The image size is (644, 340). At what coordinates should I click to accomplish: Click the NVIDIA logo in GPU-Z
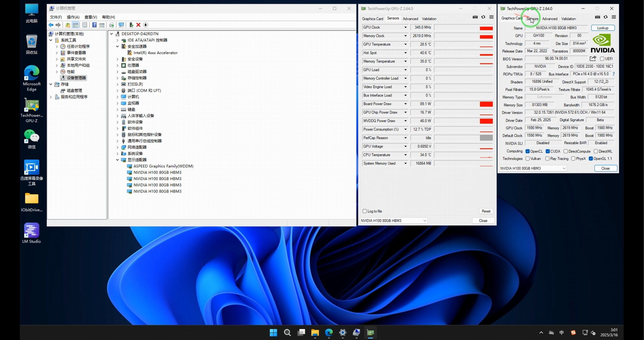pyautogui.click(x=603, y=43)
